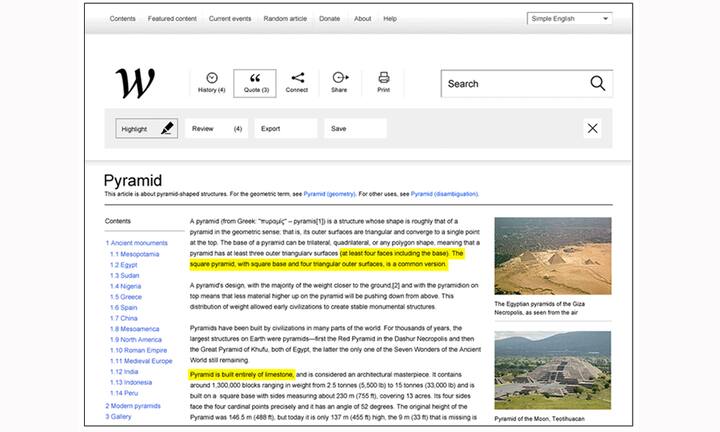
Task: Click the magnifying glass search icon
Action: (x=598, y=84)
